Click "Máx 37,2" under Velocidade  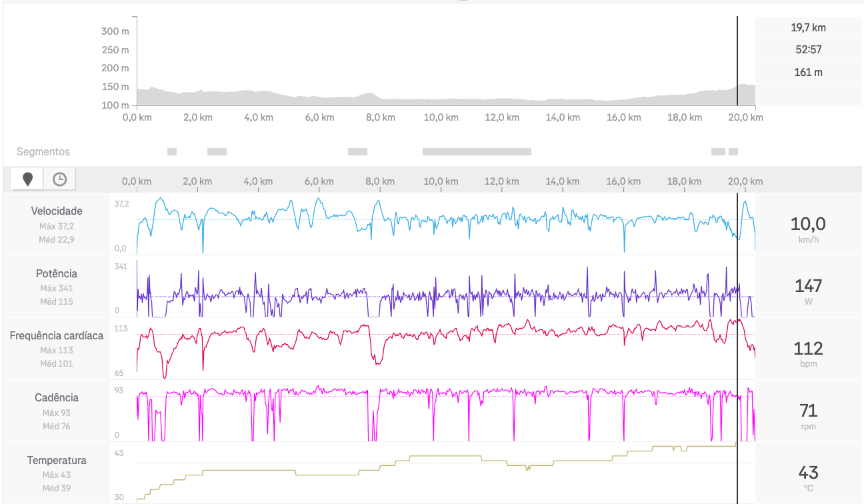tap(57, 226)
